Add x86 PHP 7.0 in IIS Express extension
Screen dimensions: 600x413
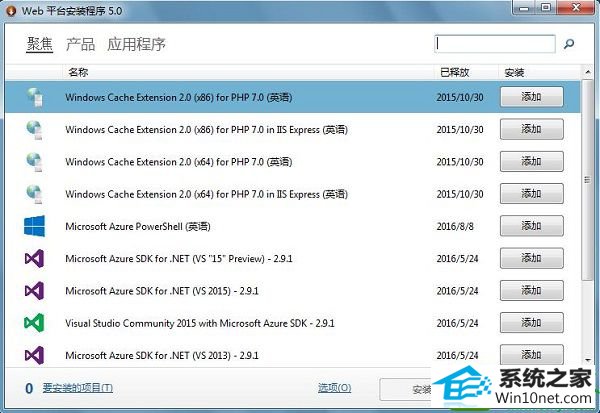point(532,129)
